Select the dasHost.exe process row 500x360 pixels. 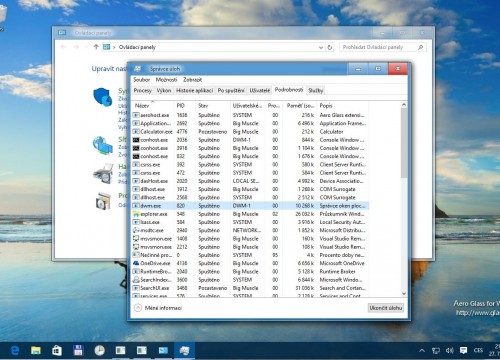click(x=250, y=181)
